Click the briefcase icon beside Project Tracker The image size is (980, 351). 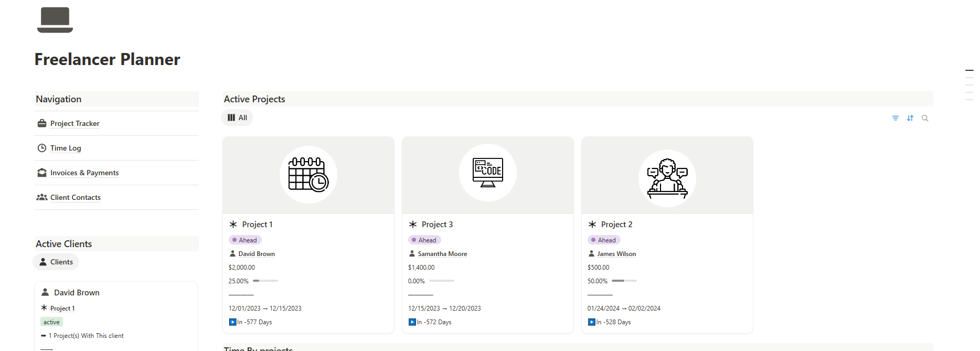pyautogui.click(x=42, y=123)
